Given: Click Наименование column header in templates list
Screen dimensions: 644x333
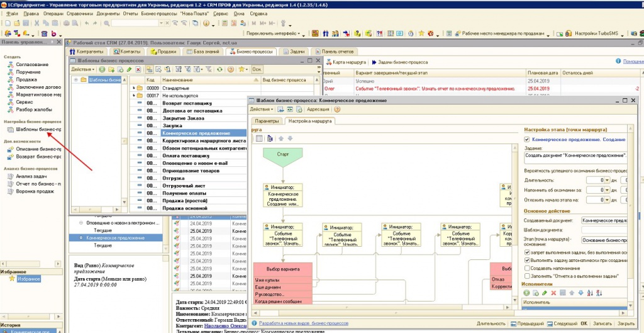Looking at the screenshot, I should (210, 80).
